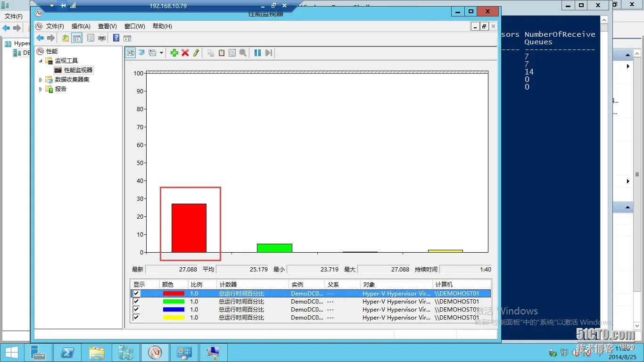The width and height of the screenshot is (644, 362).
Task: Open Hyper-V Manager from the taskbar
Action: (x=126, y=353)
